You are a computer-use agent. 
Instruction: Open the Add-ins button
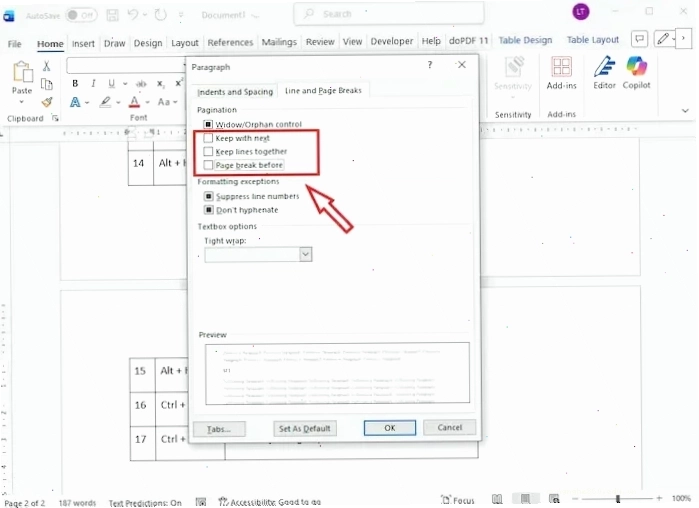point(561,73)
